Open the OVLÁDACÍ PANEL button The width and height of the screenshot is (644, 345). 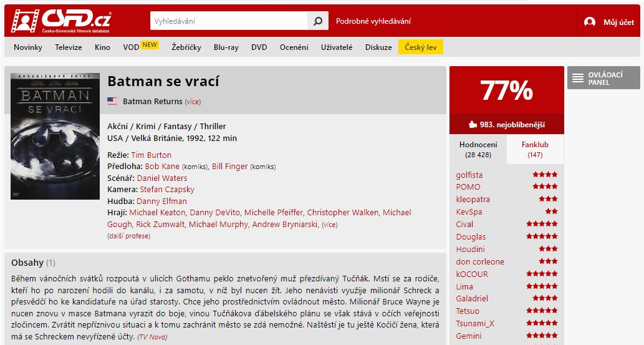point(603,78)
